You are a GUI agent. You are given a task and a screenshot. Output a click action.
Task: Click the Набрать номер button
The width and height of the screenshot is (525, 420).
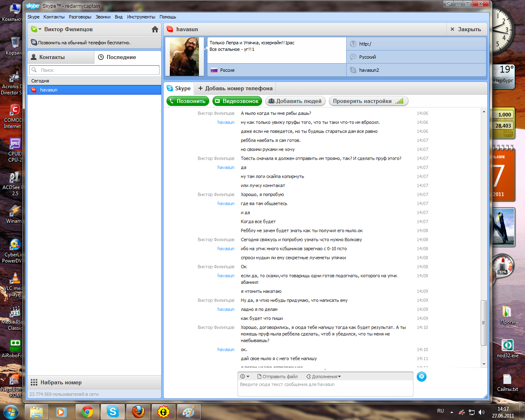click(x=94, y=382)
